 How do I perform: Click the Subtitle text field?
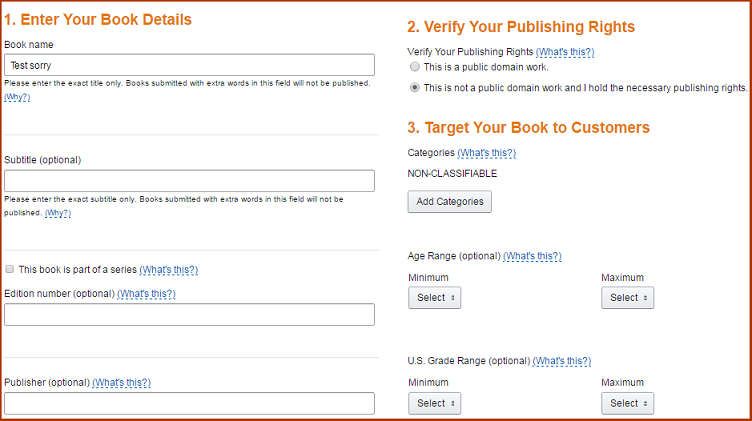click(x=189, y=181)
